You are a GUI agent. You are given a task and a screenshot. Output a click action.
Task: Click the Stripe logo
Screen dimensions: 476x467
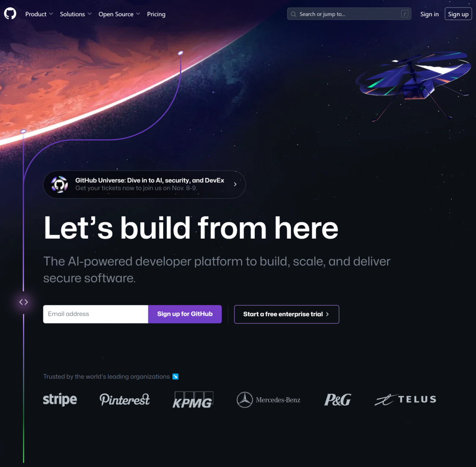click(x=60, y=399)
